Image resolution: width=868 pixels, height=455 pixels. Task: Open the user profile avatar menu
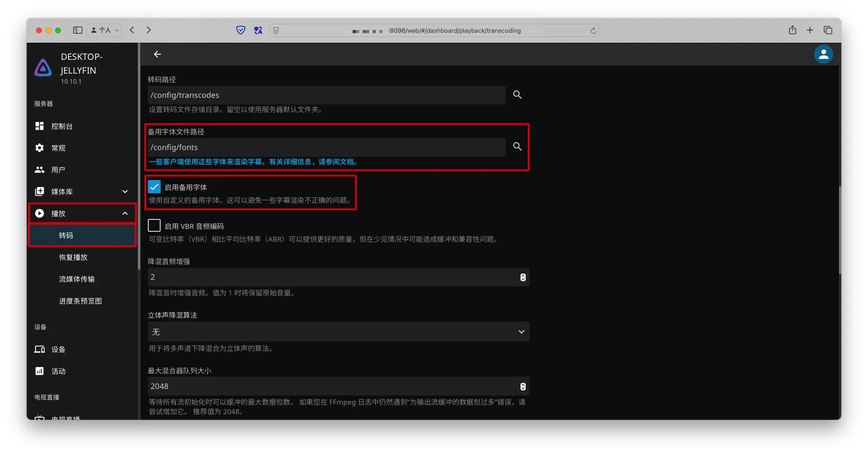tap(823, 54)
